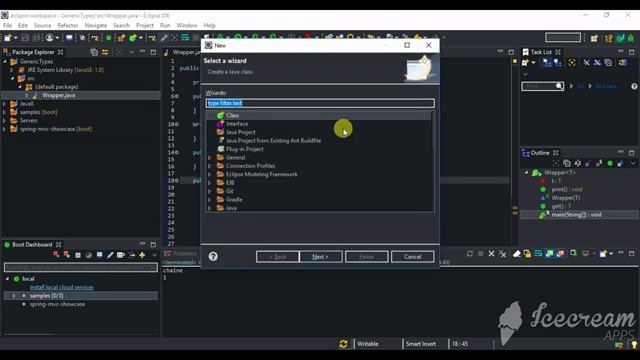
Task: Click the help icon beside Task List filter
Action: click(x=634, y=86)
